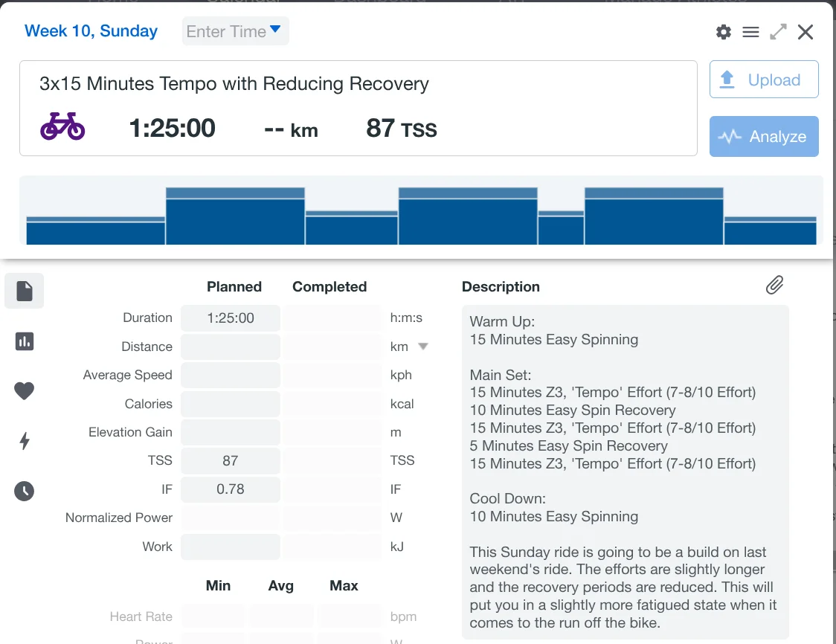The width and height of the screenshot is (836, 644).
Task: Open the hamburger options menu
Action: tap(750, 32)
